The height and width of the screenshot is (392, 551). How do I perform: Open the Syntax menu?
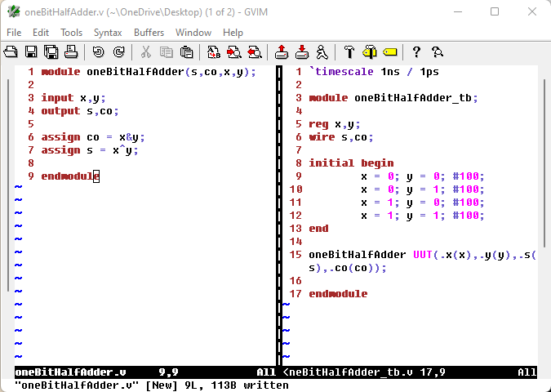click(108, 33)
